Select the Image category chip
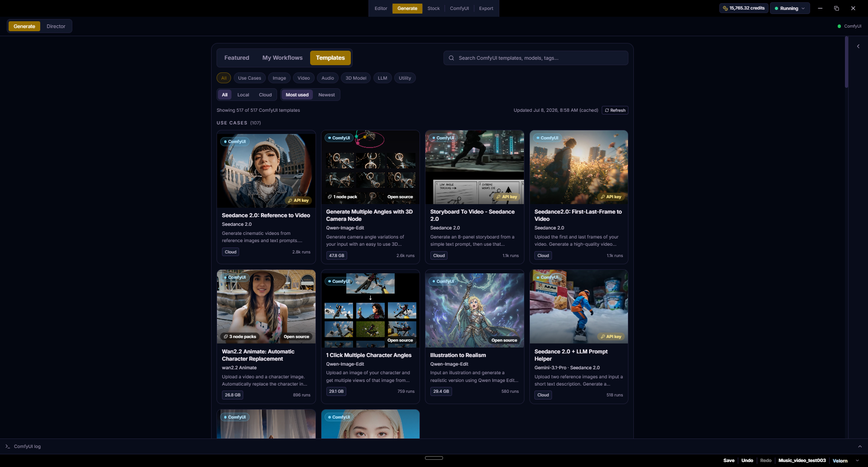The image size is (868, 467). [279, 78]
